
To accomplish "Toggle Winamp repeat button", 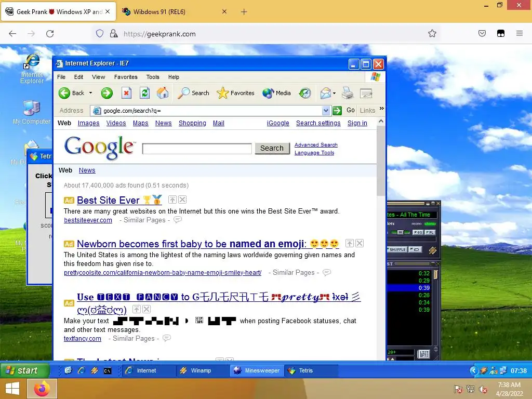I will 415,249.
